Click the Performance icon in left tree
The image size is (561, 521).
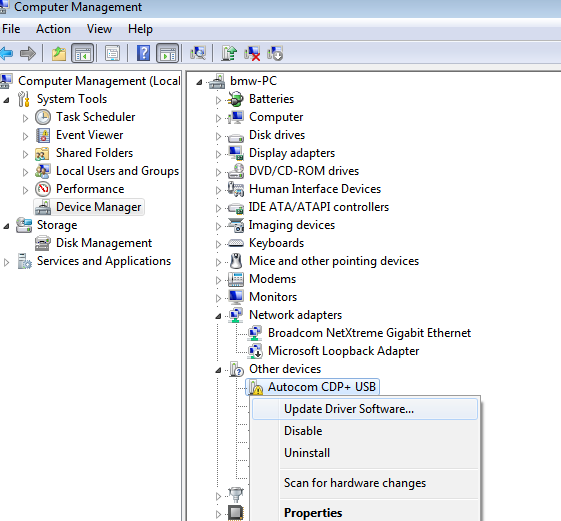[43, 189]
